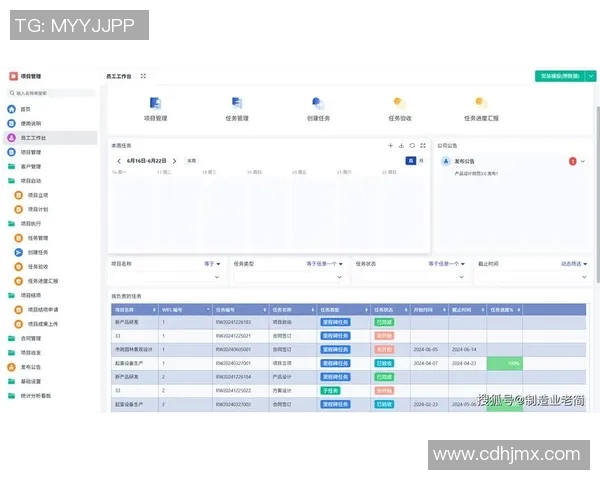Image resolution: width=600 pixels, height=480 pixels.
Task: Open 使用说明 in the sidebar
Action: coord(24,123)
